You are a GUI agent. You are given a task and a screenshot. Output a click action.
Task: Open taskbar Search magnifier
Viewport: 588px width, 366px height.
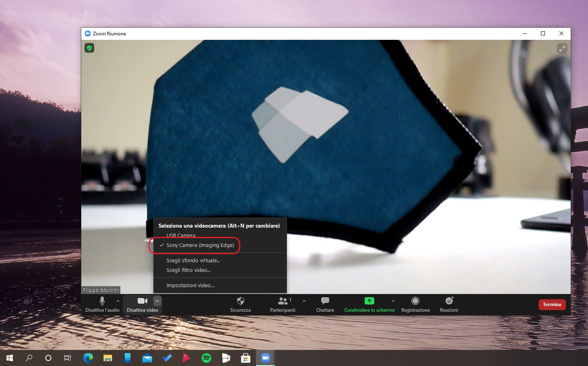(x=29, y=358)
